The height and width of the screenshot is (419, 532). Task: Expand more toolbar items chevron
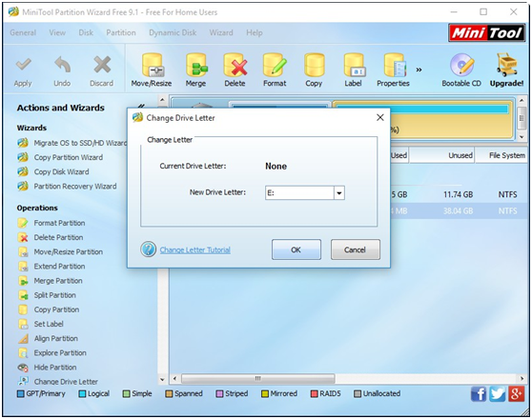pyautogui.click(x=419, y=70)
